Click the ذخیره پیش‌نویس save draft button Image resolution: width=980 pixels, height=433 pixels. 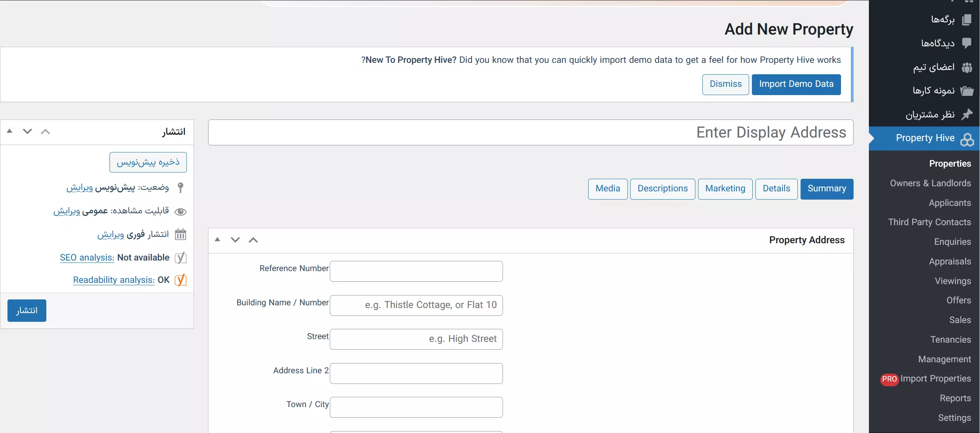pyautogui.click(x=148, y=162)
